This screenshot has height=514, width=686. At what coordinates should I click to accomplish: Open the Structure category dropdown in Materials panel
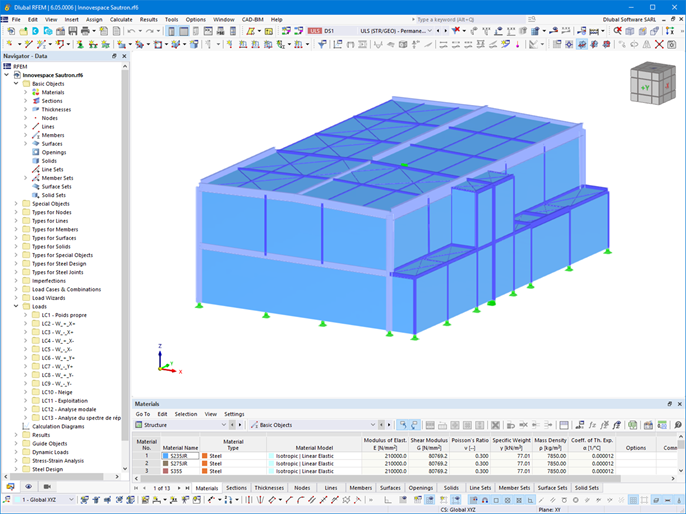(x=224, y=425)
